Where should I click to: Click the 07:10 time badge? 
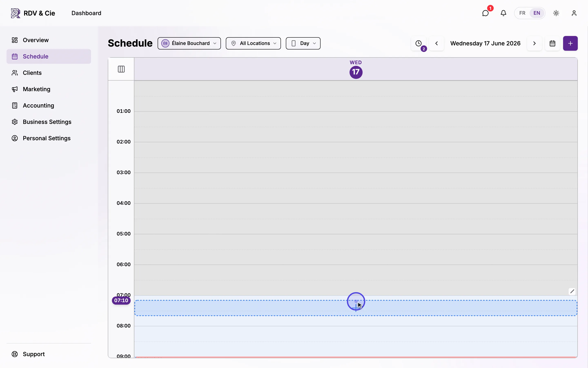tap(121, 300)
